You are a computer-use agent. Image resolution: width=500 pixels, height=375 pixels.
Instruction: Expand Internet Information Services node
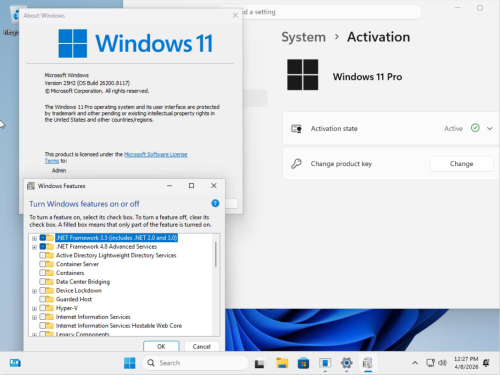(34, 318)
